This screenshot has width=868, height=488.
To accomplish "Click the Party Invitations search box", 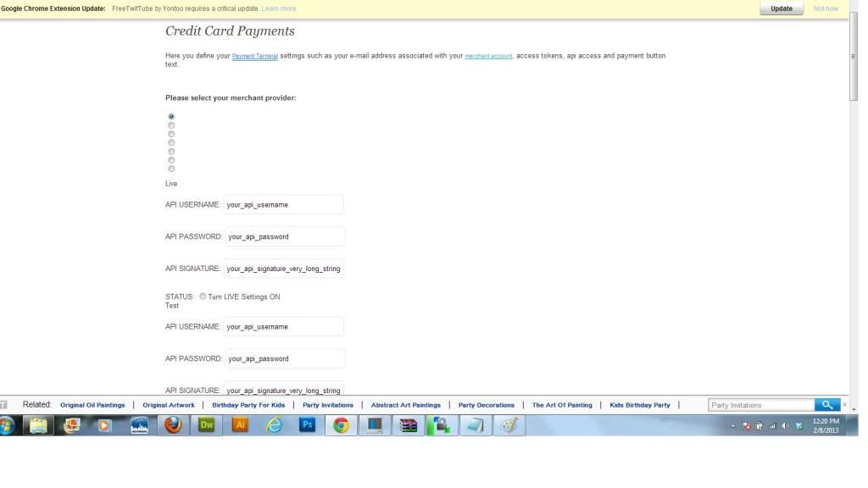I will point(760,405).
